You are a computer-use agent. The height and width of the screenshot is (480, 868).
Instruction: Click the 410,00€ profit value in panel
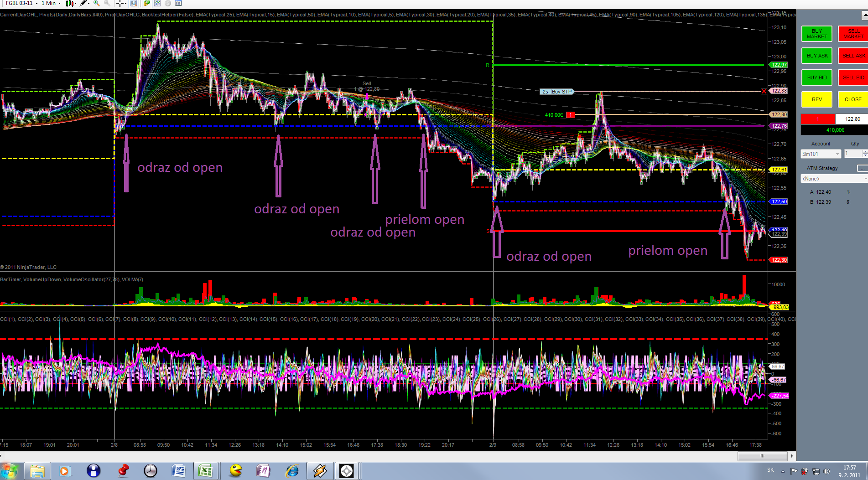[x=835, y=130]
